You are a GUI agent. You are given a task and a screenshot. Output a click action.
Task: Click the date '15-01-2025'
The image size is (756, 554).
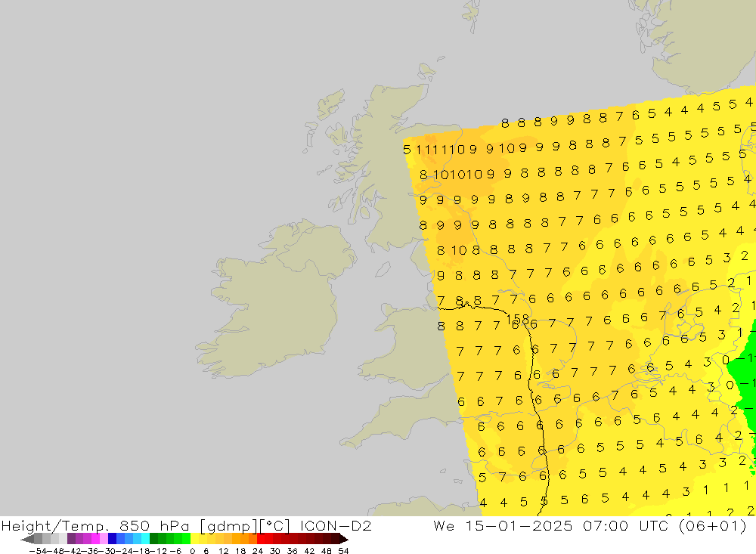click(519, 525)
